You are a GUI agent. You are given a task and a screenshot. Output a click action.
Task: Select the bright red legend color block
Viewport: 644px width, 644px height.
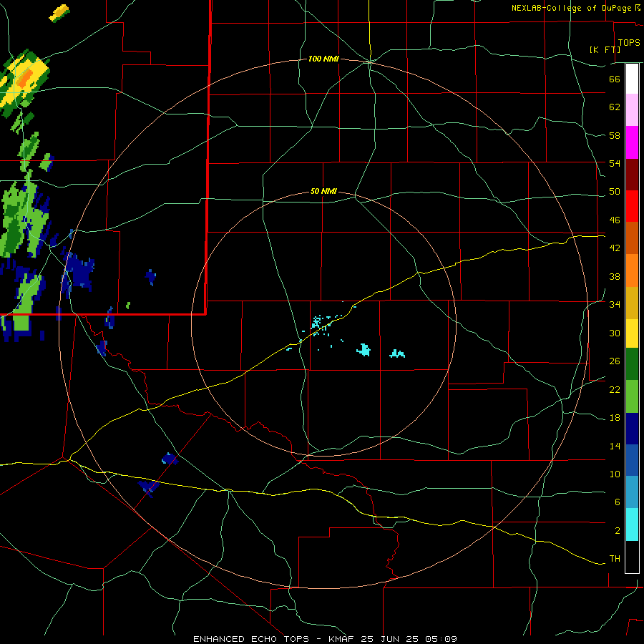pos(632,206)
